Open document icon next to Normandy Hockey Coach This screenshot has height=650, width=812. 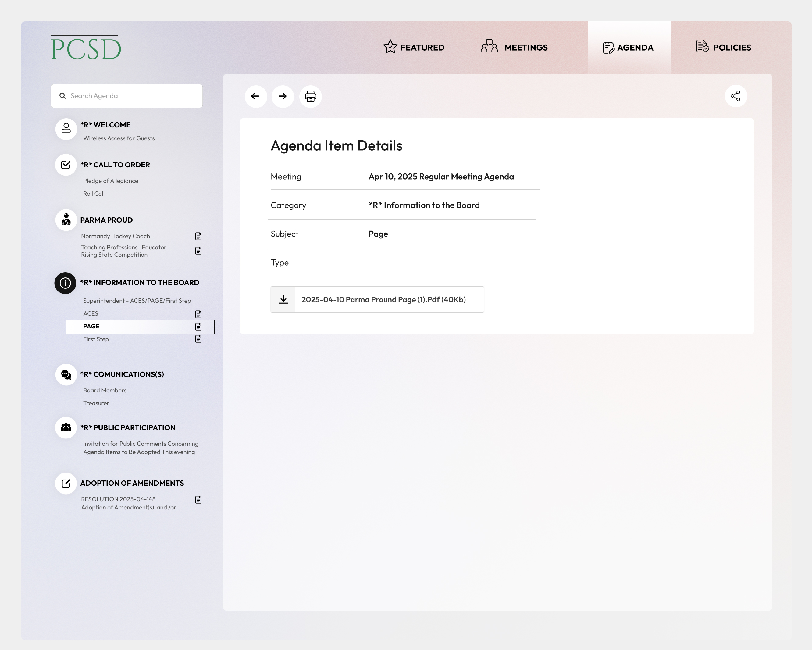[x=198, y=236]
